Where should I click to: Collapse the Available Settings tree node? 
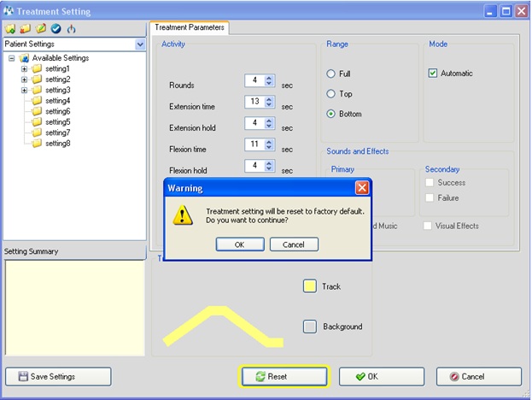(x=11, y=58)
